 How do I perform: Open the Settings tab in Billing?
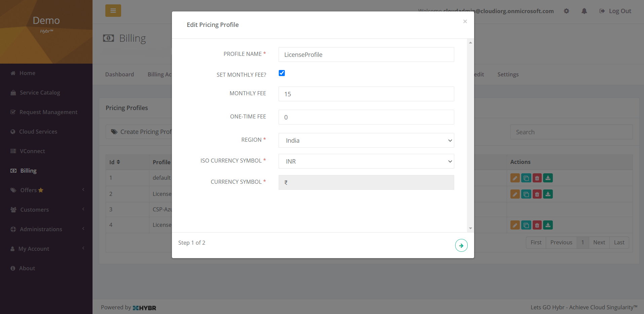coord(508,74)
